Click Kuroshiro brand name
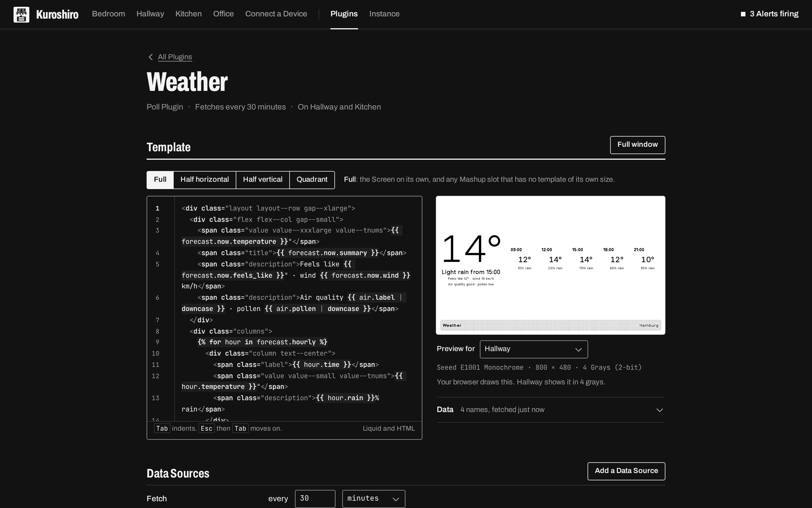Screen dimensions: 812x508 coord(58,14)
